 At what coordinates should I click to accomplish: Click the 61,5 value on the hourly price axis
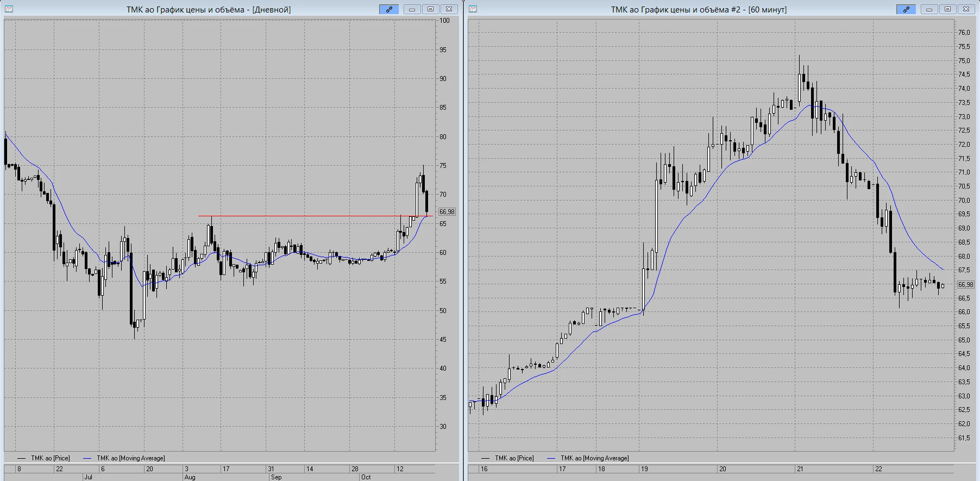click(964, 438)
